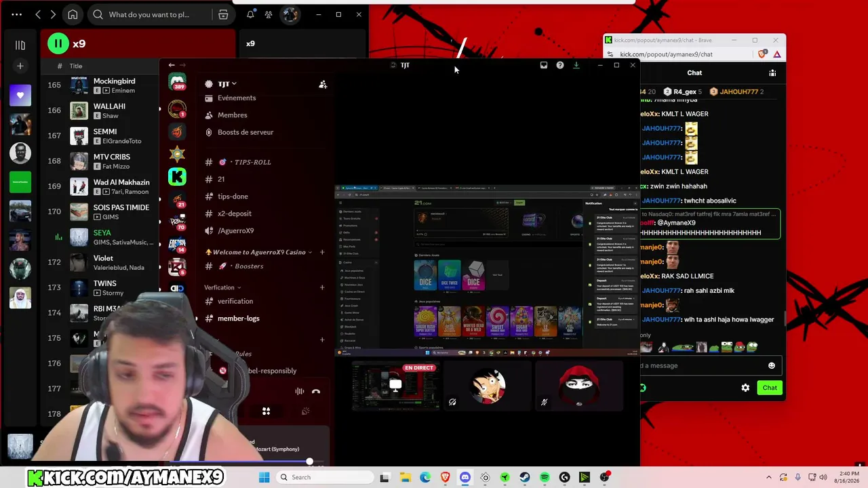Add channel to AguerroX9 Casino category
868x488 pixels.
coord(322,252)
